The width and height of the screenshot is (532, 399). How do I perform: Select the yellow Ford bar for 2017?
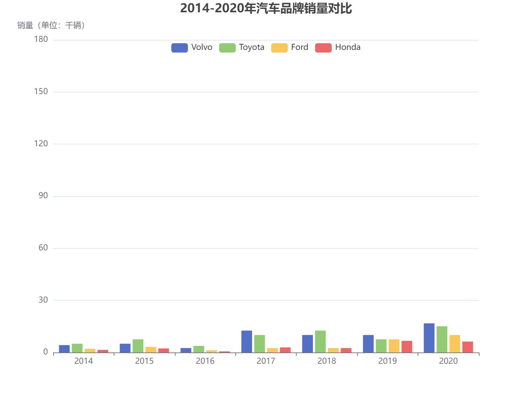point(272,350)
